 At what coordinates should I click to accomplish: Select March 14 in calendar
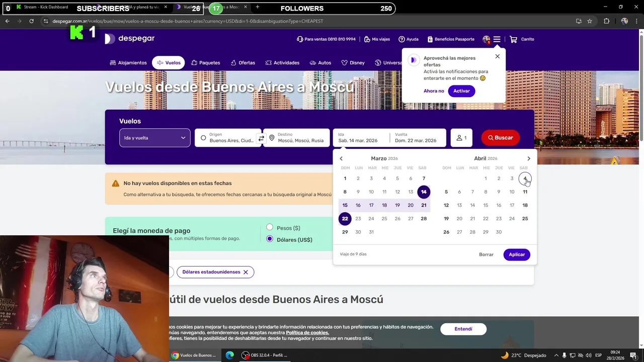point(424,192)
